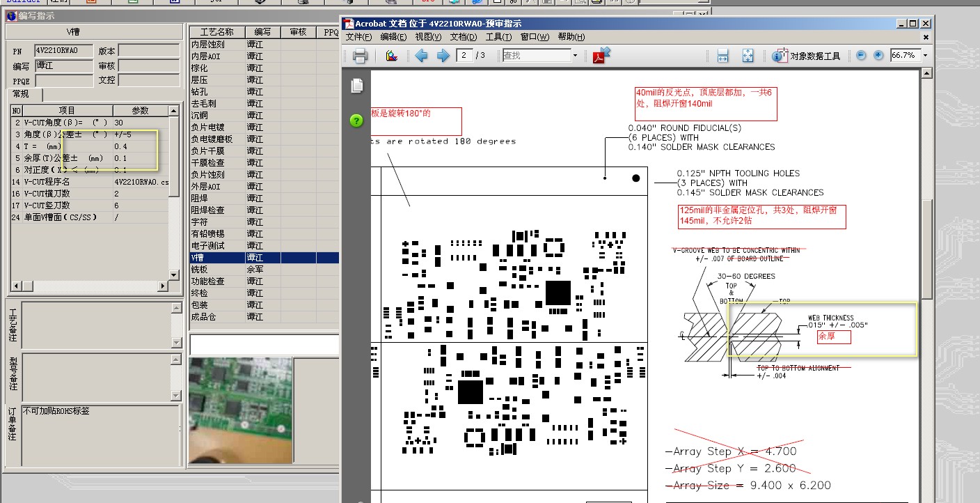Image resolution: width=980 pixels, height=503 pixels.
Task: Click the 项目 column header
Action: pyautogui.click(x=67, y=111)
